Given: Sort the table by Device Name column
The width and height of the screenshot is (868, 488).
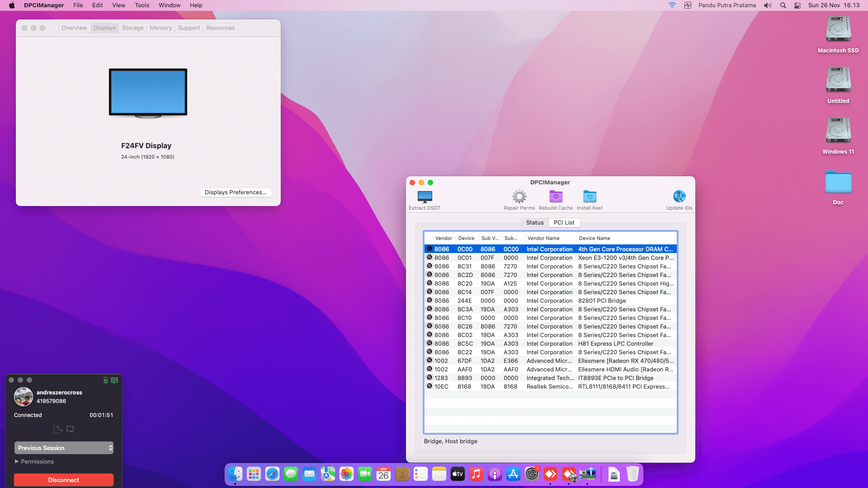Looking at the screenshot, I should pos(627,238).
